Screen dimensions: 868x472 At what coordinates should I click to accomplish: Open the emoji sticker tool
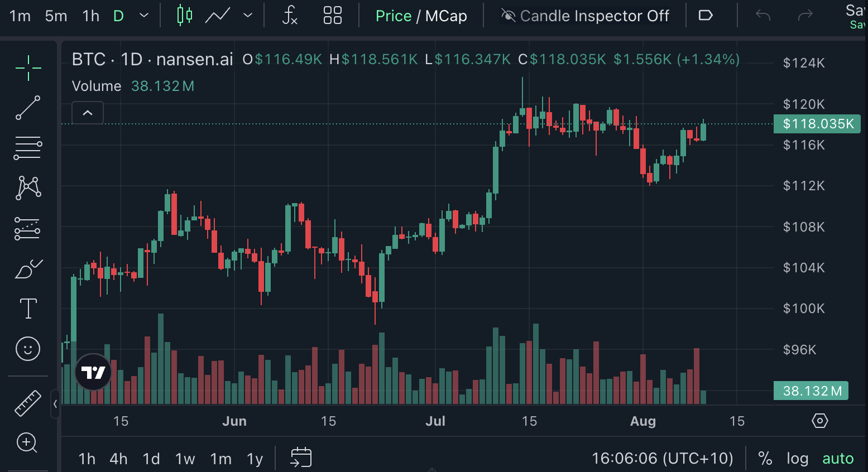28,349
